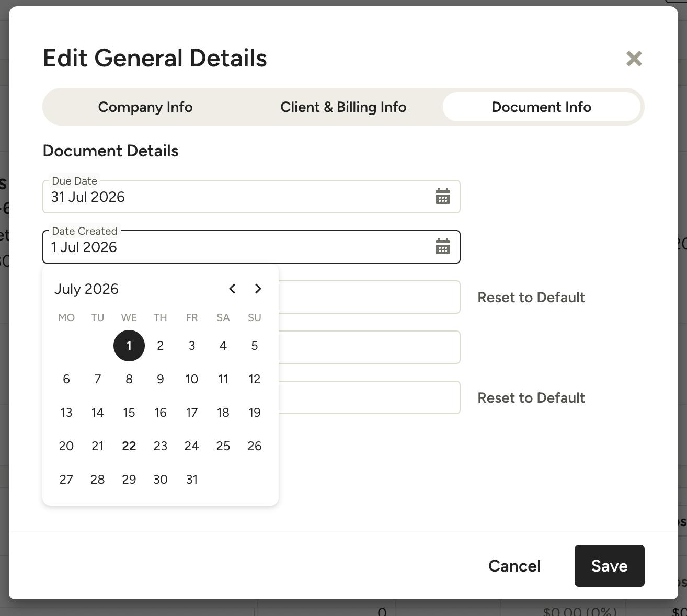
Task: Pick July 26 in the calendar
Action: (255, 446)
